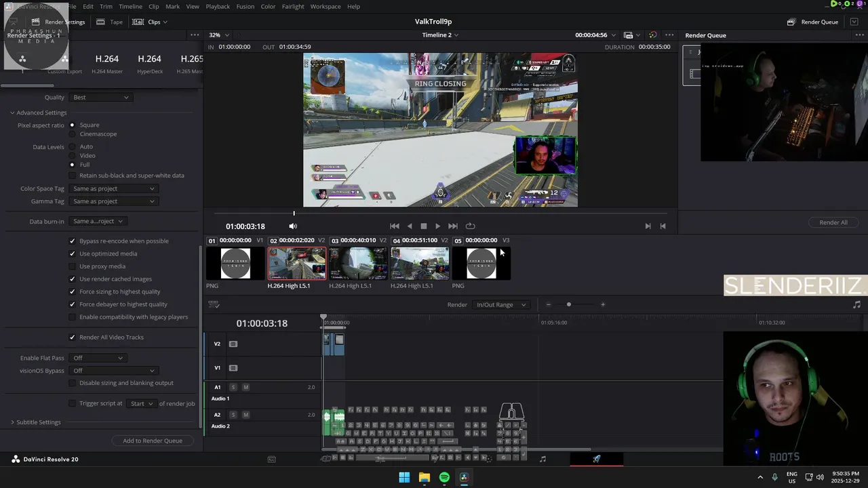Screen dimensions: 868x488
Task: Click the Render Queue toolbar icon
Action: (791, 22)
